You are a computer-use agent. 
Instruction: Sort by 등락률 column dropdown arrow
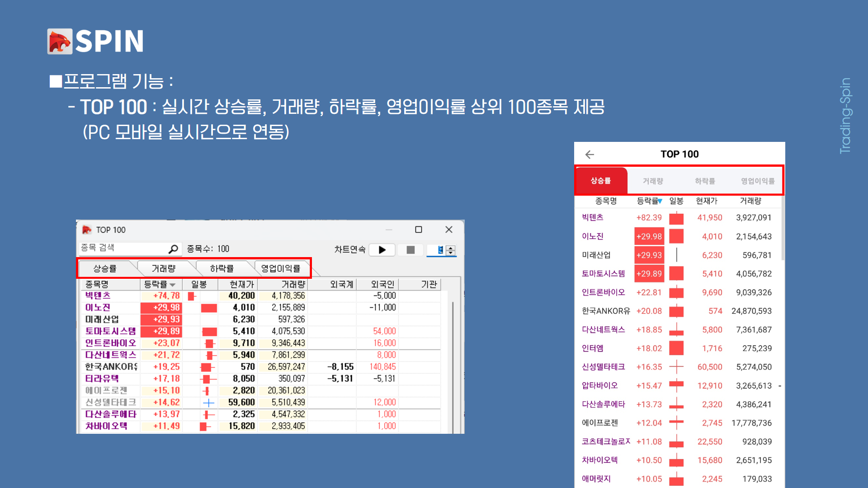coord(173,285)
